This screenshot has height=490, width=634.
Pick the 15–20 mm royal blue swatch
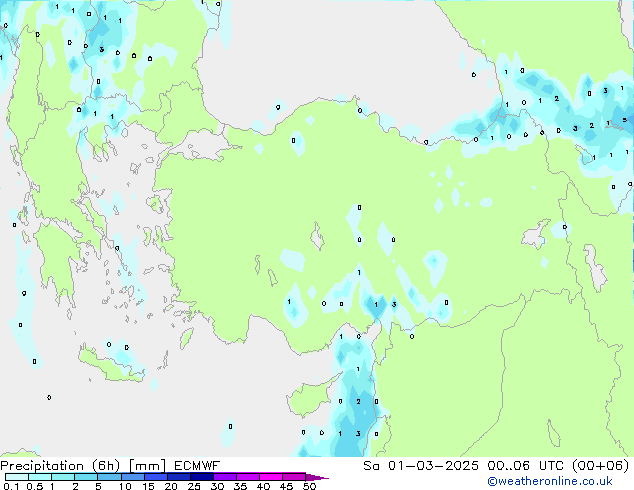click(x=155, y=477)
